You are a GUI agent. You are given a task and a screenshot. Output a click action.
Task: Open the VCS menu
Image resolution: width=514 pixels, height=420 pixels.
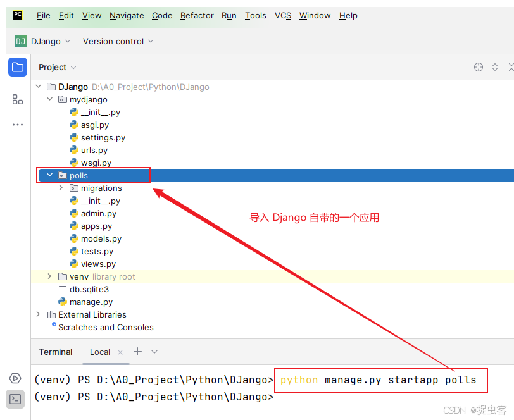[283, 15]
